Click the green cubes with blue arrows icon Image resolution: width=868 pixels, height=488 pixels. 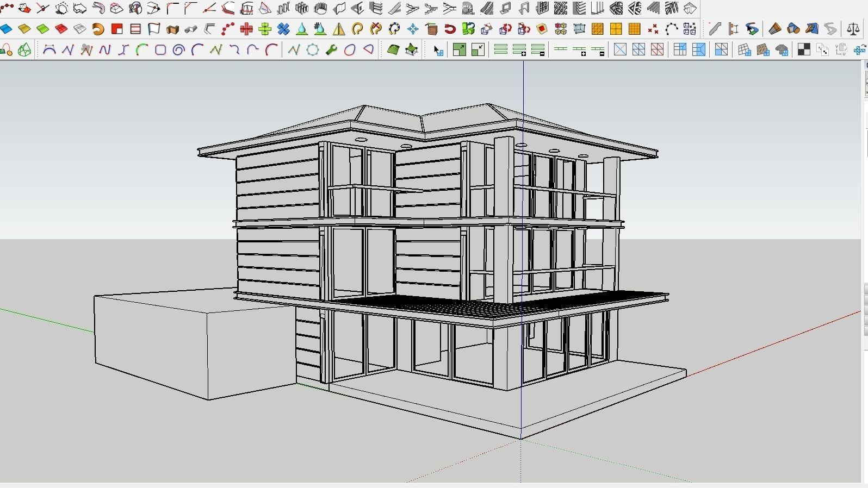[468, 29]
